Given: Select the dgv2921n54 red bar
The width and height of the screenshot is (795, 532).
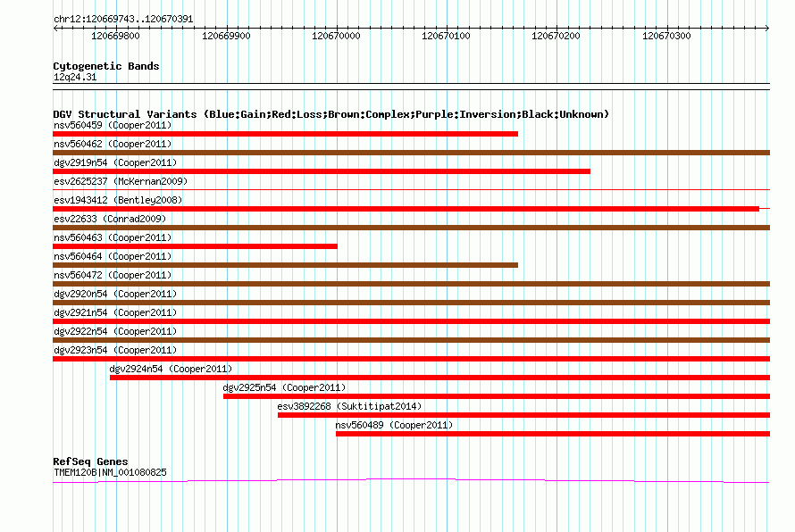Looking at the screenshot, I should pos(411,321).
